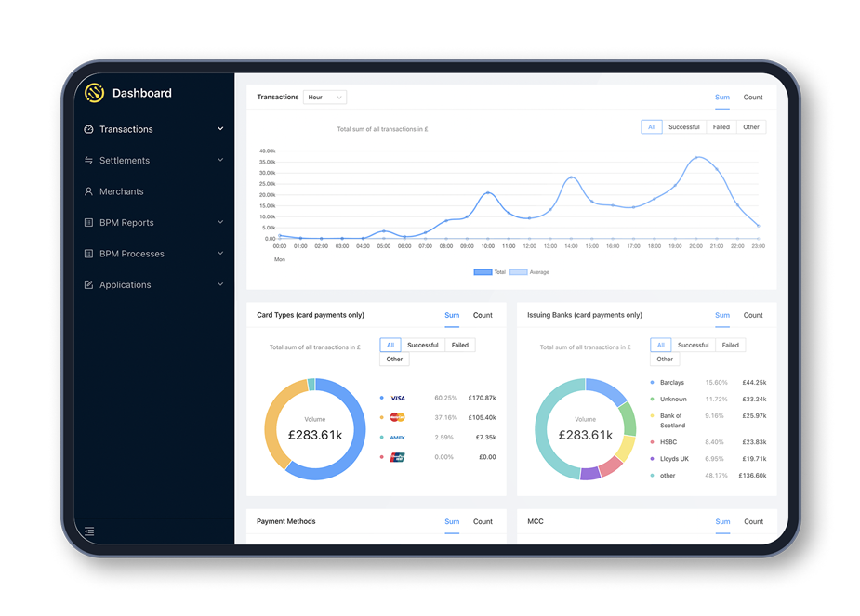The height and width of the screenshot is (616, 860).
Task: Select Failed filter in Card Types
Action: click(459, 346)
